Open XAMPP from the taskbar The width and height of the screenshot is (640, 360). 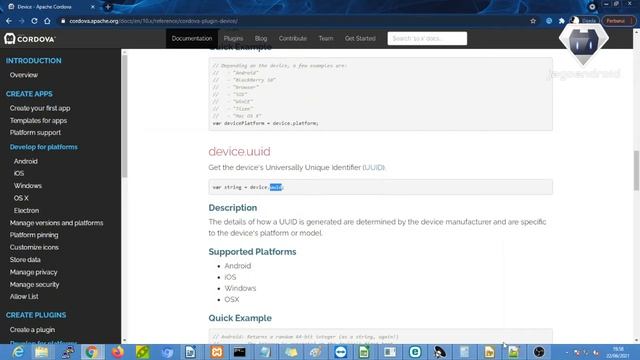(x=217, y=352)
